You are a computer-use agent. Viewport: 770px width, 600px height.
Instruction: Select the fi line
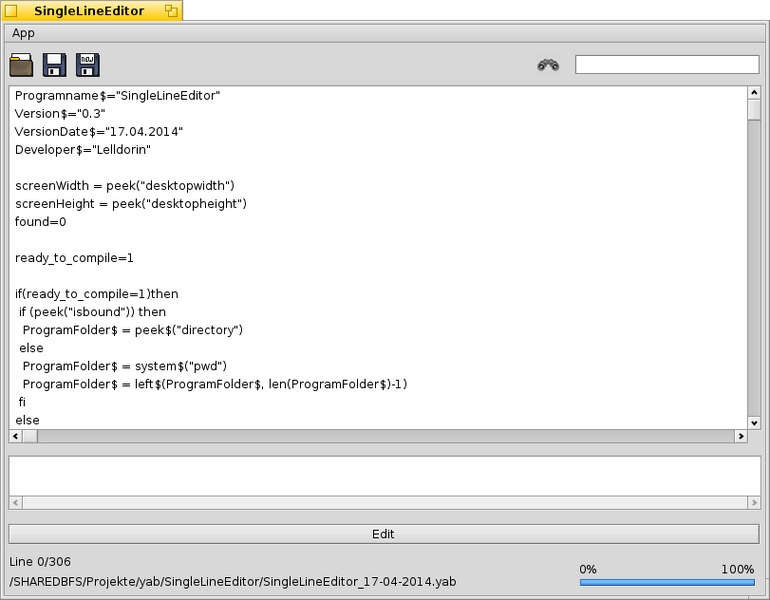pyautogui.click(x=22, y=402)
